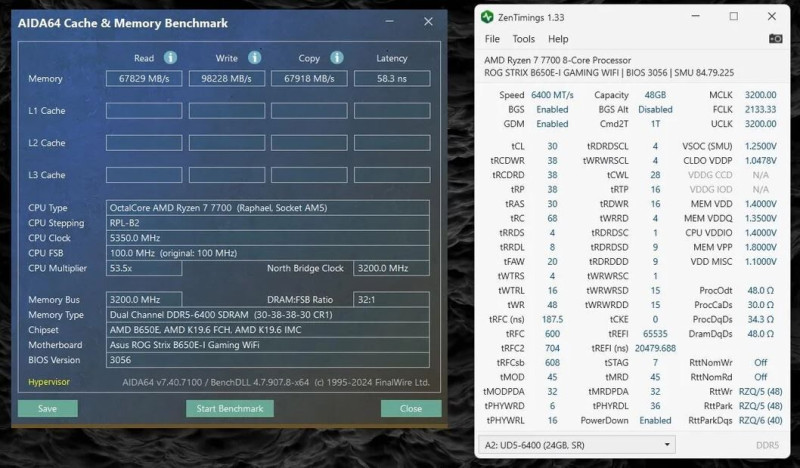The height and width of the screenshot is (468, 800).
Task: Click the ProcDqDs 34.3 Ω value
Action: (760, 319)
